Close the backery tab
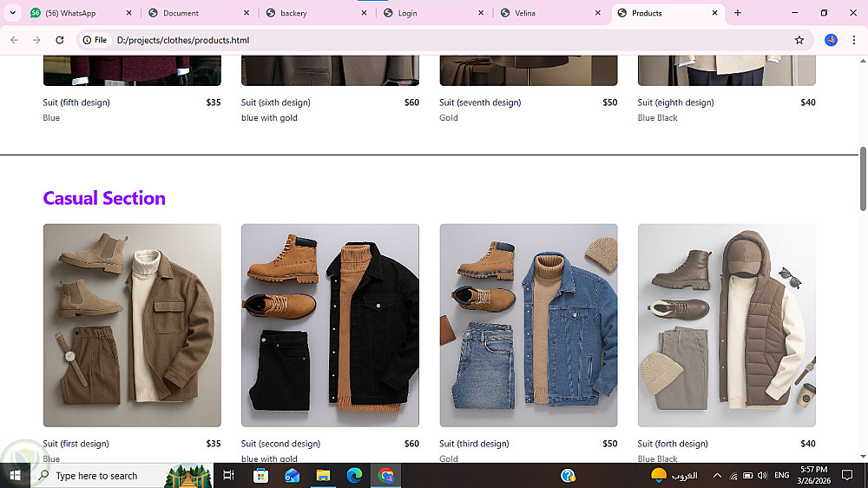 click(x=364, y=13)
